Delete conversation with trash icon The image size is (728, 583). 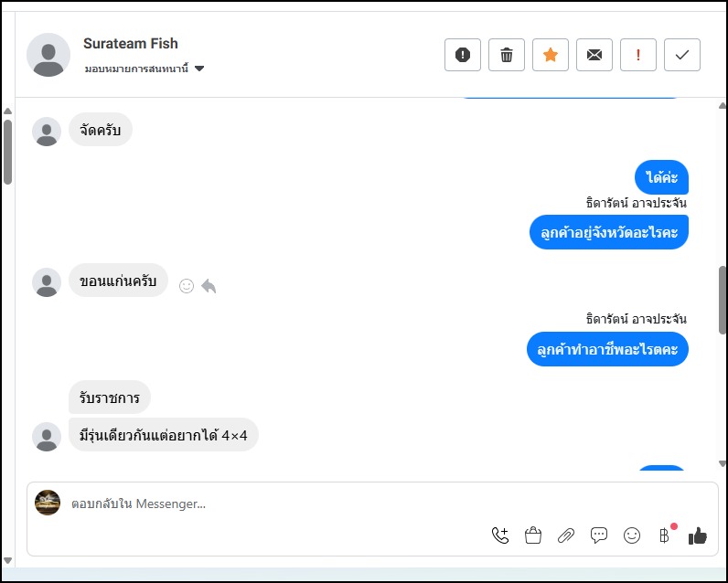click(x=507, y=55)
